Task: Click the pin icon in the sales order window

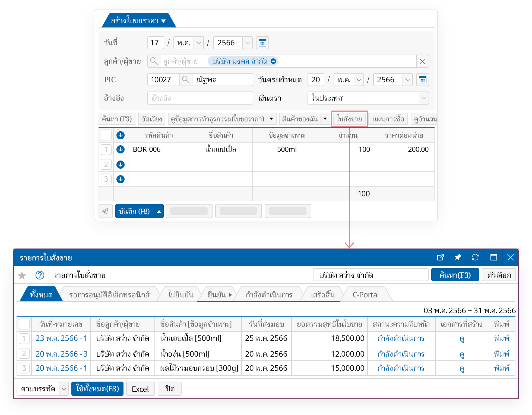Action: coord(458,257)
